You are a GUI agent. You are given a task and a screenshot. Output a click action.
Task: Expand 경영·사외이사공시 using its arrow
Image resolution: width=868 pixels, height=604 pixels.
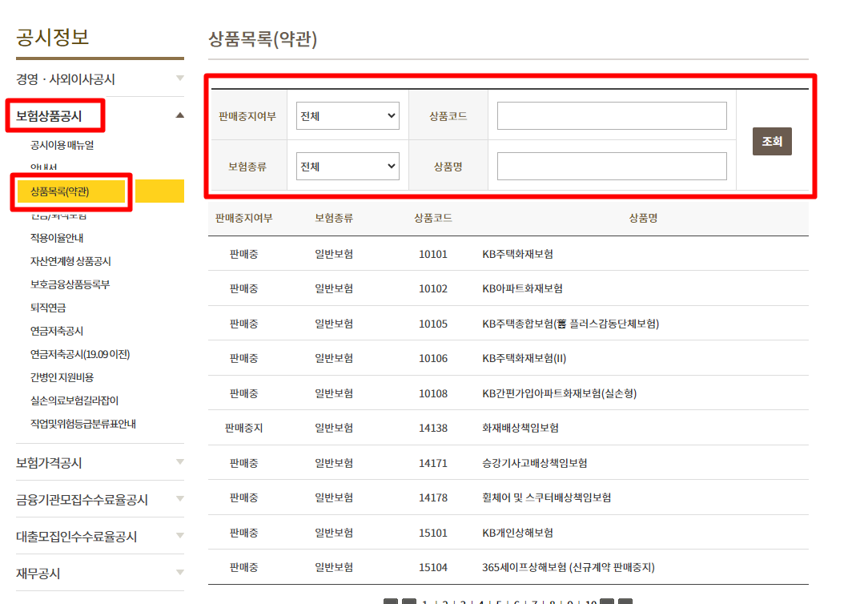tap(180, 78)
